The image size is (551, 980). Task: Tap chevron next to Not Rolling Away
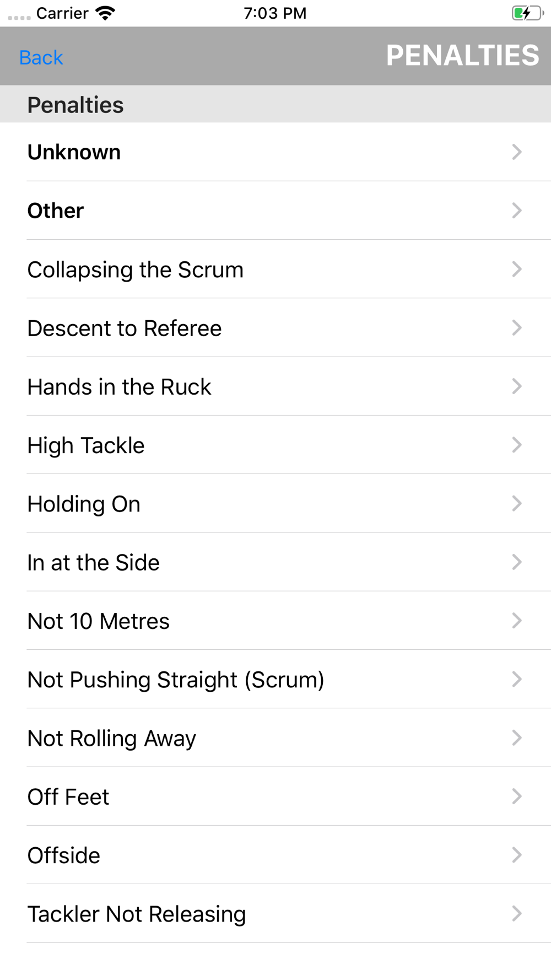click(516, 737)
